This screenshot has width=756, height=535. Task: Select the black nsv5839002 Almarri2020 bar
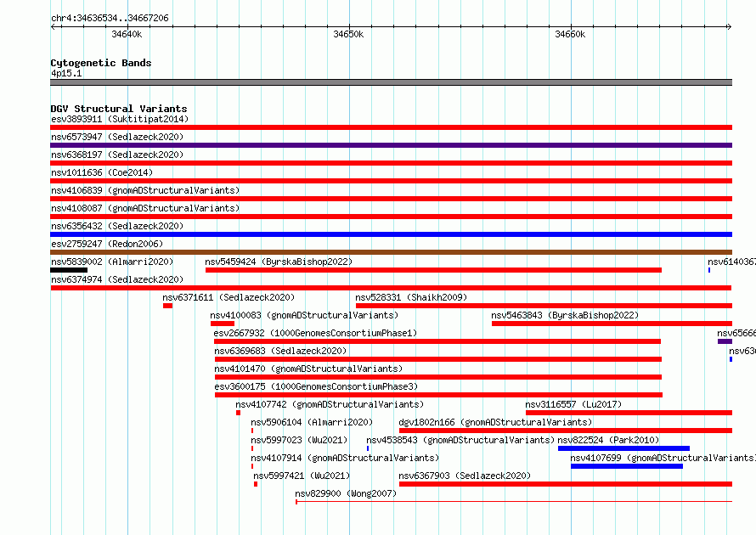click(x=69, y=270)
